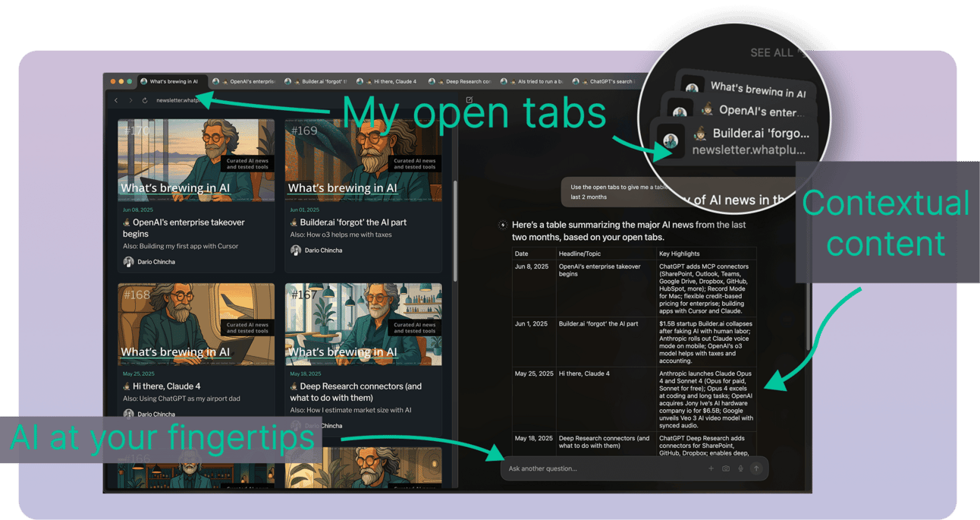Image resolution: width=980 pixels, height=520 pixels.
Task: Switch to the Builder.ai 'forgot' tab
Action: (x=316, y=81)
